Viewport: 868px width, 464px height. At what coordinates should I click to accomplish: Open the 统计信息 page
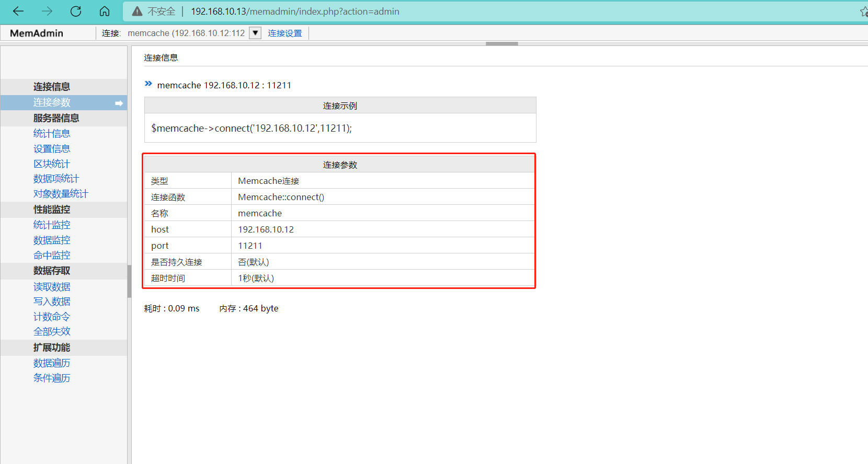click(x=52, y=134)
